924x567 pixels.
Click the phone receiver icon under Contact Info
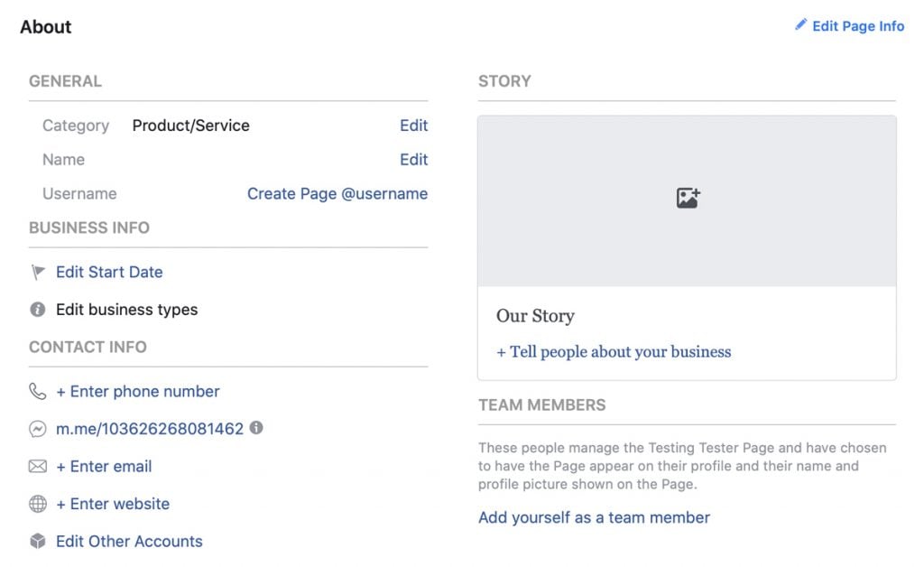point(36,391)
